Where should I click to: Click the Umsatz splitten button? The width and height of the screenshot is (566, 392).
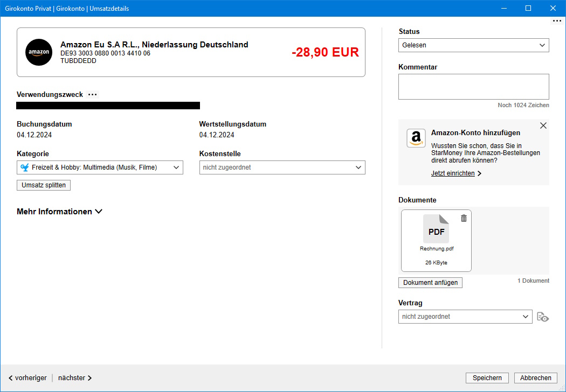[x=44, y=185]
